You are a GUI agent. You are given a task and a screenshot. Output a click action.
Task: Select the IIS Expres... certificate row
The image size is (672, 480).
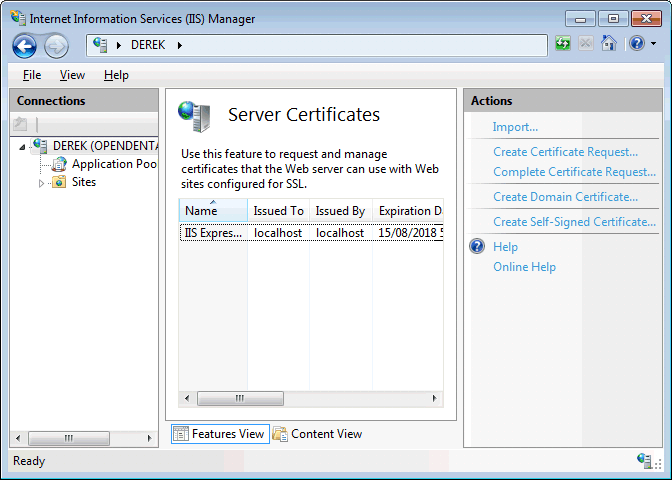[312, 233]
